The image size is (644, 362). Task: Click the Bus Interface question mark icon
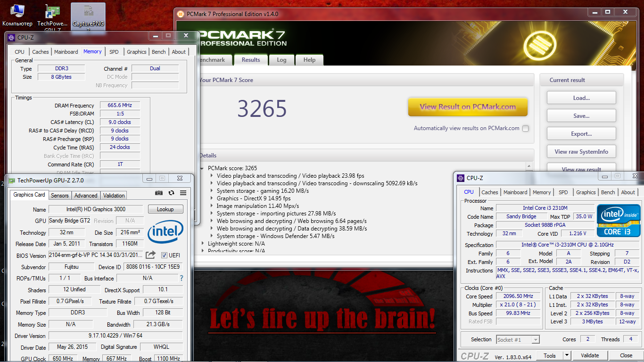pyautogui.click(x=182, y=278)
